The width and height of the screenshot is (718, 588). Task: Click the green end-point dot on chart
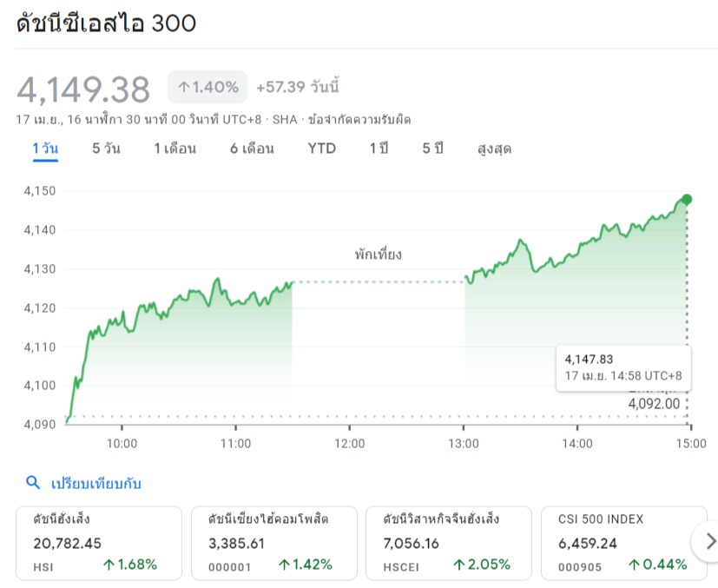coord(687,199)
